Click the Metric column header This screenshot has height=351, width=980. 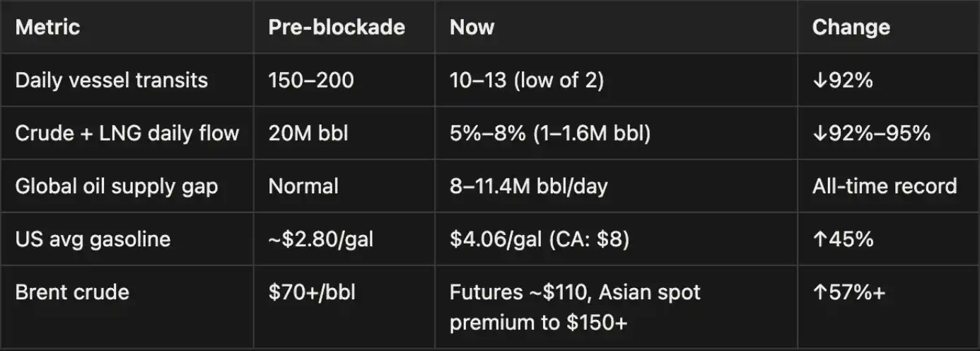(47, 27)
